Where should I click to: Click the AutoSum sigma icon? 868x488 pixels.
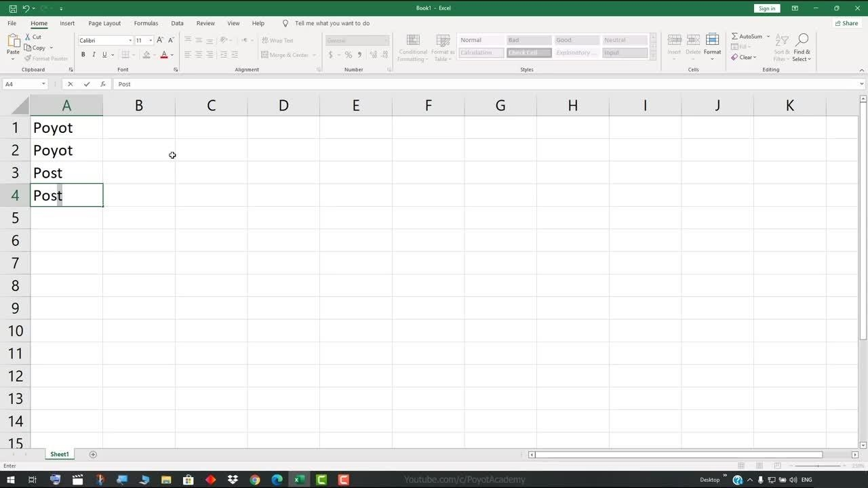tap(735, 37)
